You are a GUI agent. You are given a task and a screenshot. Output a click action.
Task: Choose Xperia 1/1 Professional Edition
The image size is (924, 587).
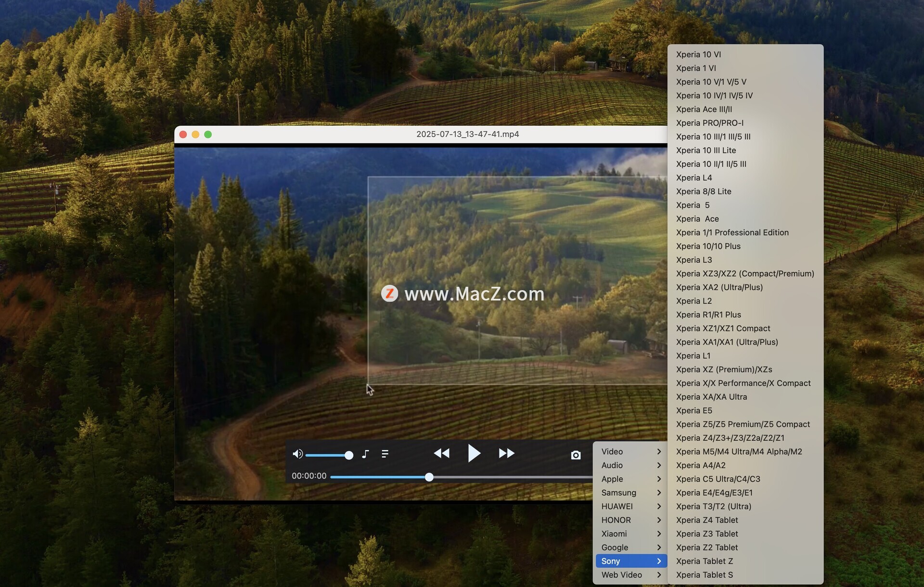point(732,232)
